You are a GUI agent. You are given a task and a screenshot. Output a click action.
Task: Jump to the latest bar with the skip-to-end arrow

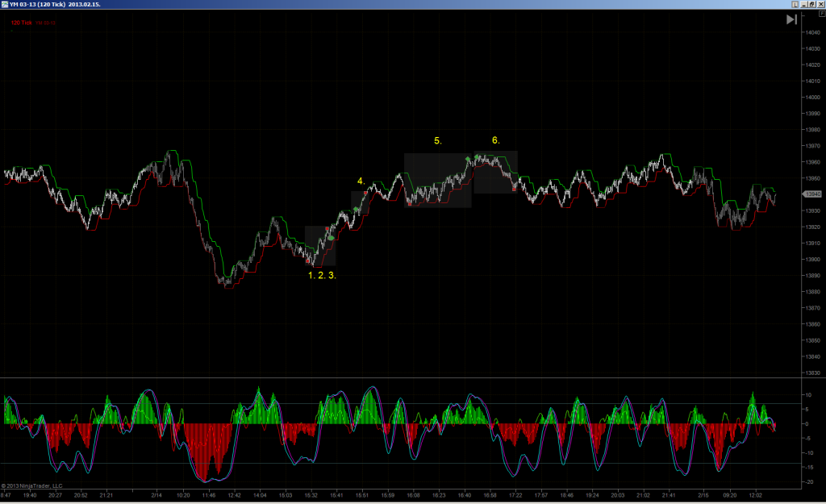pos(791,19)
